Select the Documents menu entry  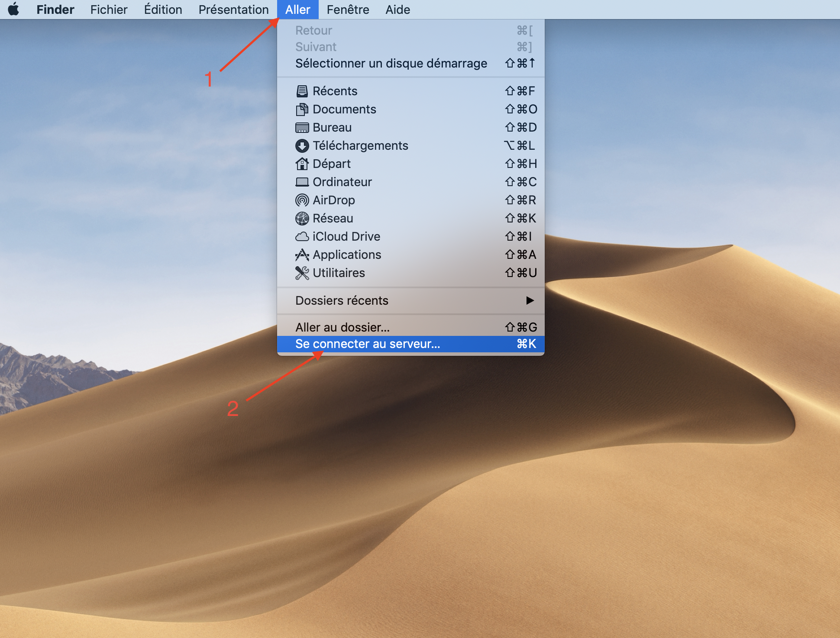tap(410, 109)
